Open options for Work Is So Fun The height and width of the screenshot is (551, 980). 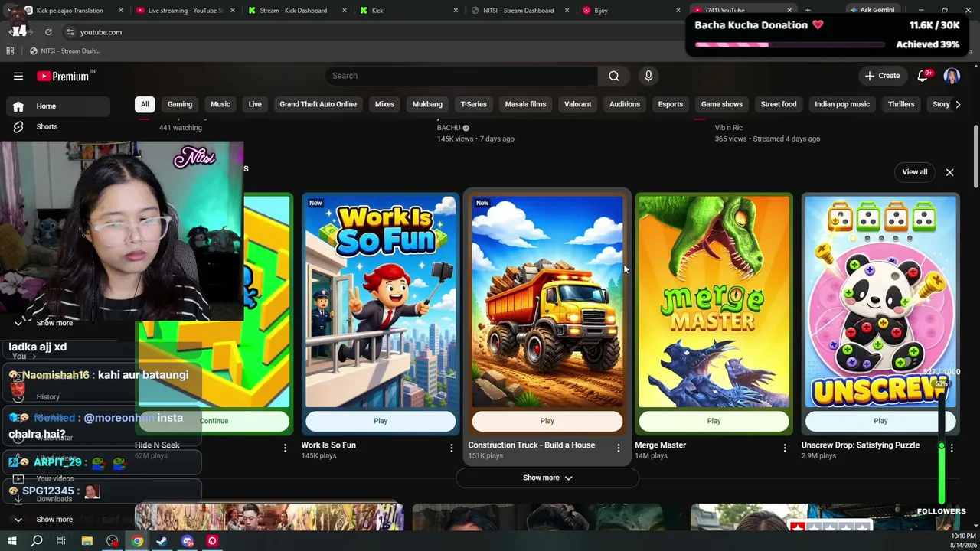[x=452, y=448]
